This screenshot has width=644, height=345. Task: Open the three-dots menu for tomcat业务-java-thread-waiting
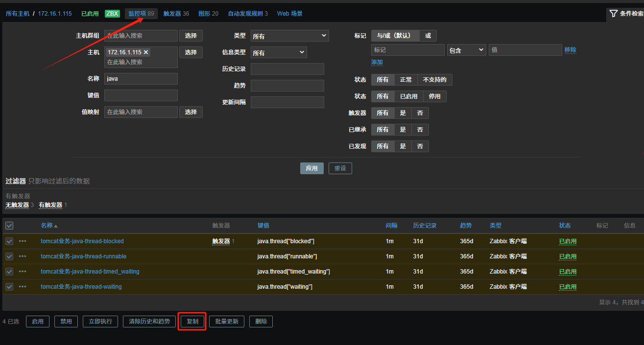(x=23, y=287)
